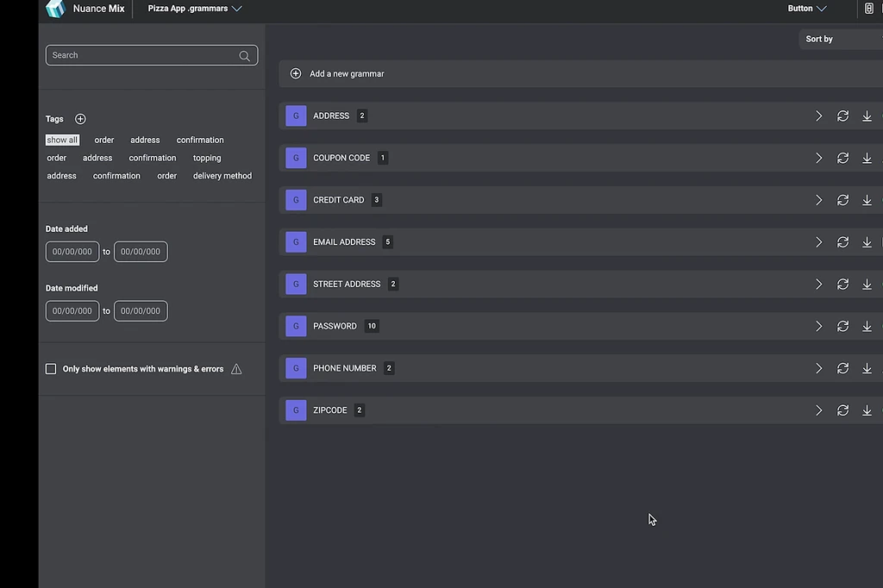
Task: Refresh the ZIPCODE grammar
Action: 842,410
